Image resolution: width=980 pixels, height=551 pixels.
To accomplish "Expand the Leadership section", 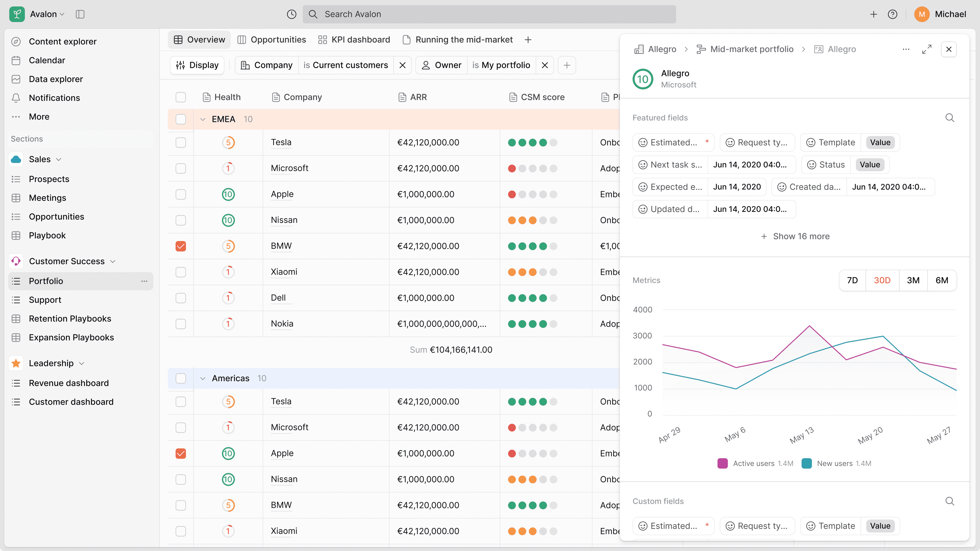I will pyautogui.click(x=82, y=363).
